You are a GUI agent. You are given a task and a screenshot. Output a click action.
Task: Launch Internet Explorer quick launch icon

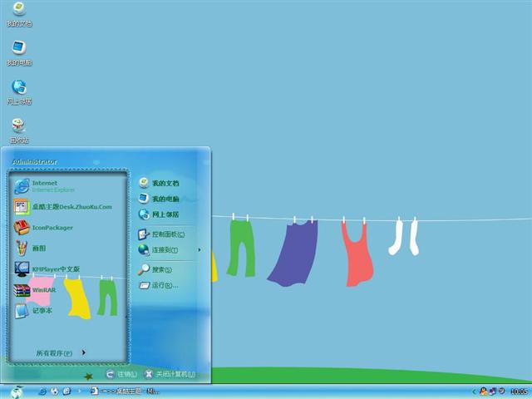42,392
